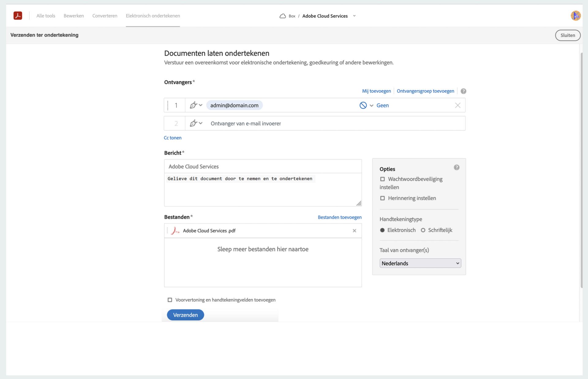The height and width of the screenshot is (379, 588).
Task: Select the Elektronisch ondertekenen tab
Action: tap(153, 16)
